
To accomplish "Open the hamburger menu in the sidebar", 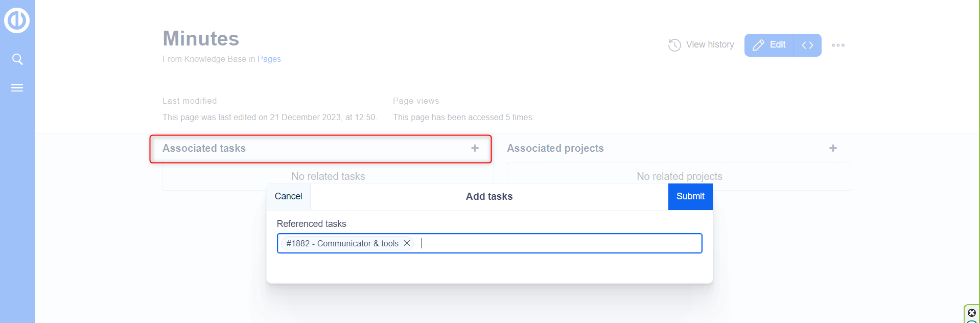I will click(x=17, y=88).
